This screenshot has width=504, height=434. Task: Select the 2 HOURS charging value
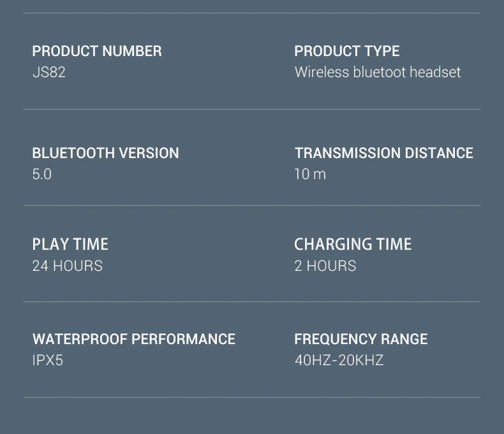325,266
